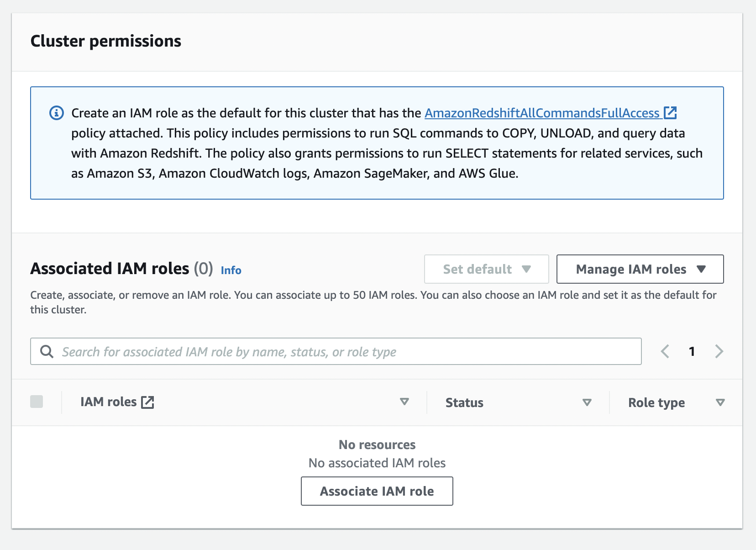Click the search magnifier icon
This screenshot has width=756, height=550.
tap(47, 351)
